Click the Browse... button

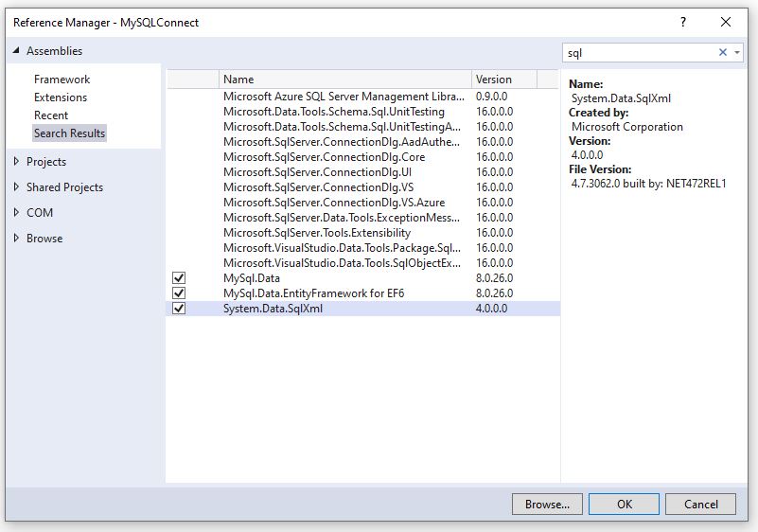point(547,505)
